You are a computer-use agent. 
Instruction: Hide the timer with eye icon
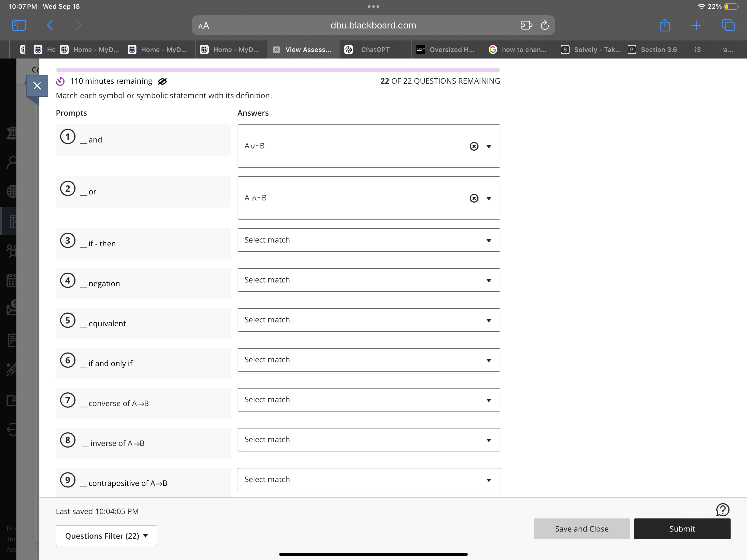pos(162,81)
